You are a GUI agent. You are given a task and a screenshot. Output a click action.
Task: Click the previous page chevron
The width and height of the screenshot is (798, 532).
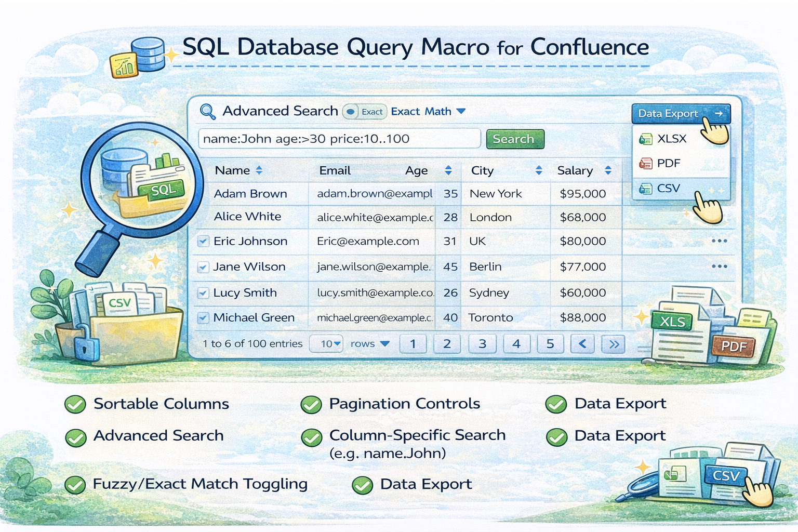[582, 343]
